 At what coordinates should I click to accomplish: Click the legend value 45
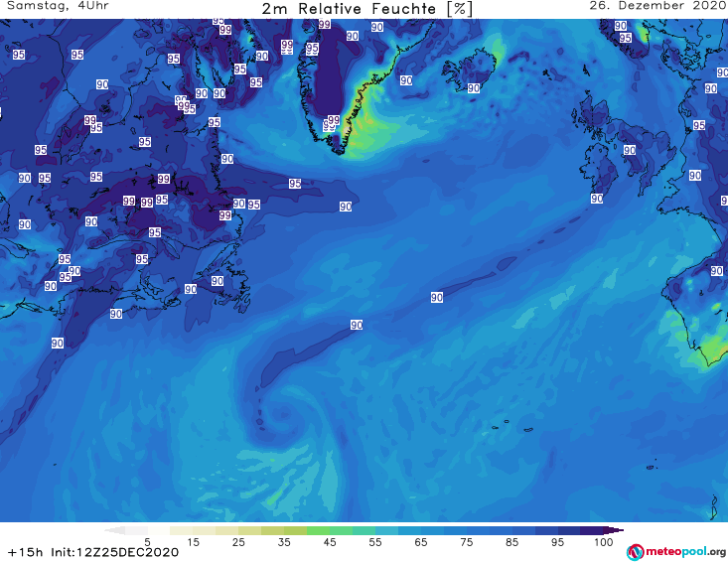point(330,542)
